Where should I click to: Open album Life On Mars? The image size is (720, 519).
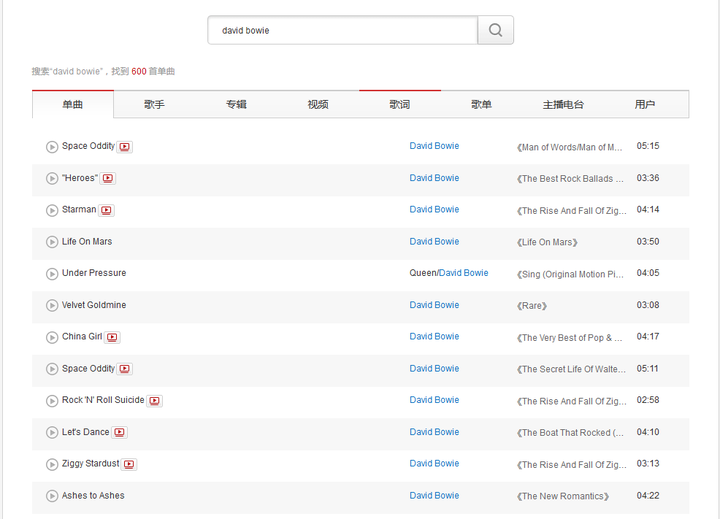(547, 242)
